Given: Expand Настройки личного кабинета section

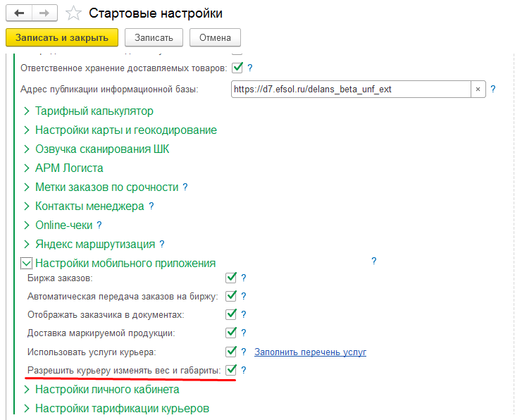Looking at the screenshot, I should [x=27, y=390].
